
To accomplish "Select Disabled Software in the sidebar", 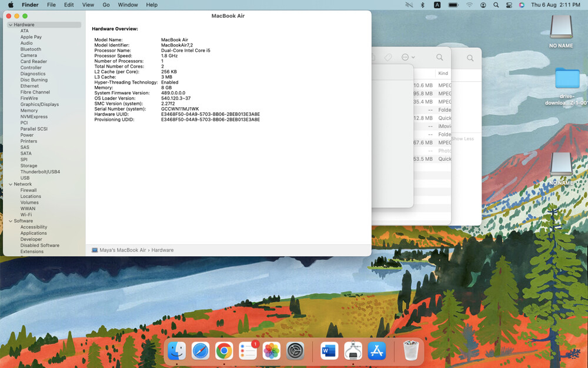I will [40, 246].
